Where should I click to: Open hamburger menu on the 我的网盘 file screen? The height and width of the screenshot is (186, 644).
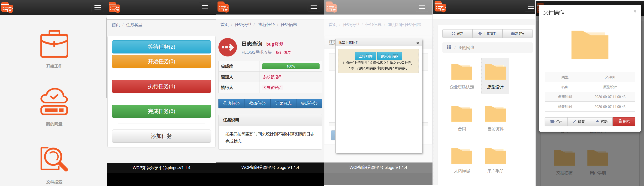(530, 7)
